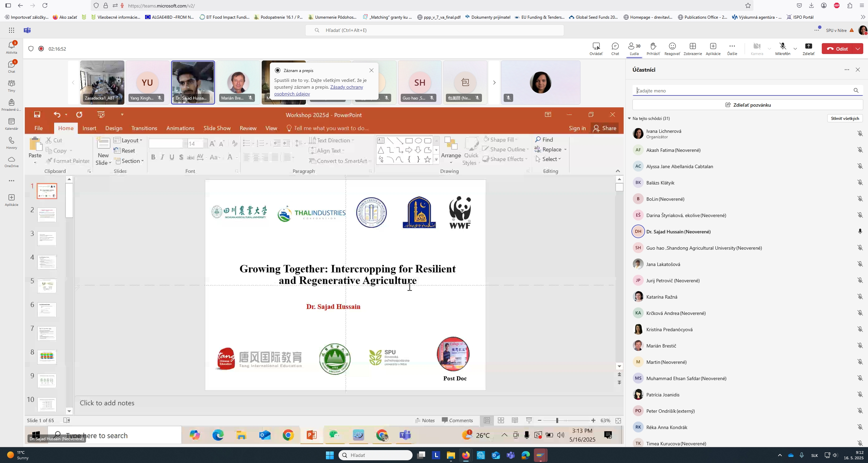Open Apps (Aplikácie) in meeting toolbar
This screenshot has width=868, height=463.
pyautogui.click(x=713, y=49)
